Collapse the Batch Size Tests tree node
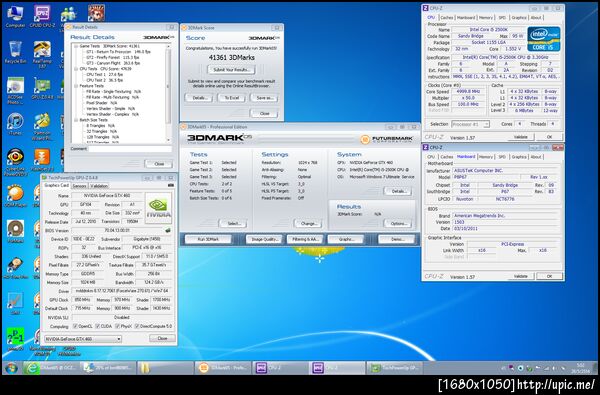This screenshot has width=600, height=395. pos(76,120)
